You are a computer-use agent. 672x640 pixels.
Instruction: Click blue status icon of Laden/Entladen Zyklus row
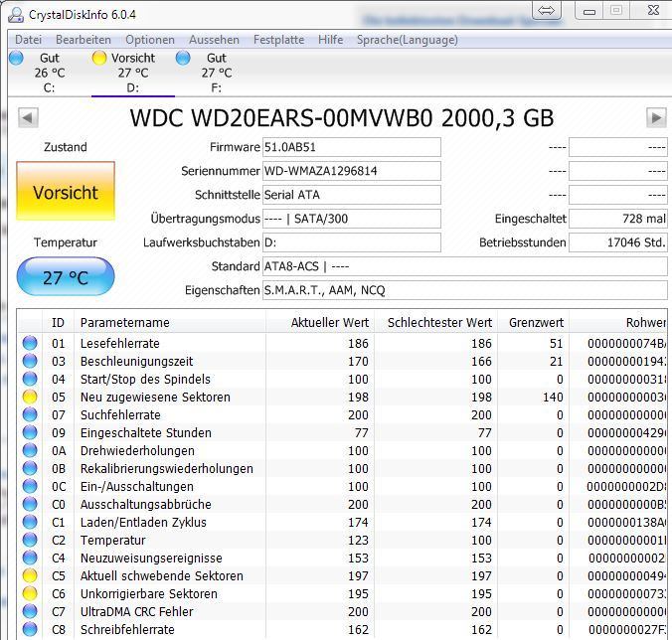click(30, 522)
